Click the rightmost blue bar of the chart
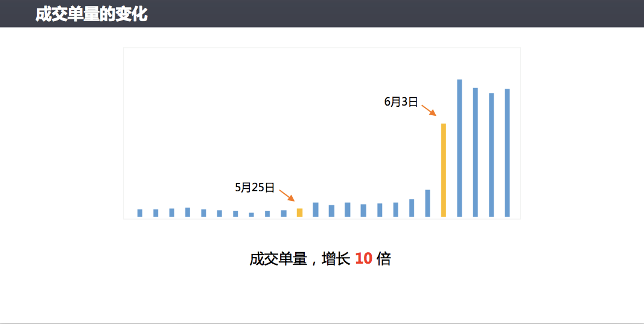 click(x=507, y=153)
